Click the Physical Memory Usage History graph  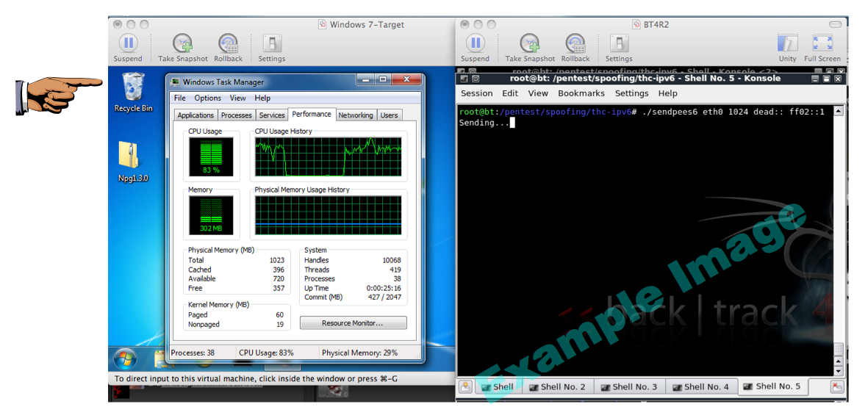(x=329, y=215)
